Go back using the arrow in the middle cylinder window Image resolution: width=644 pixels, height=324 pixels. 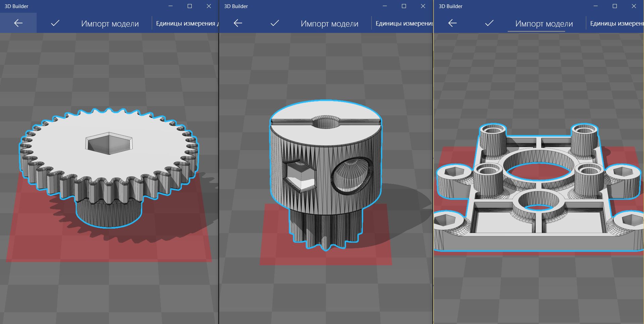click(x=238, y=23)
